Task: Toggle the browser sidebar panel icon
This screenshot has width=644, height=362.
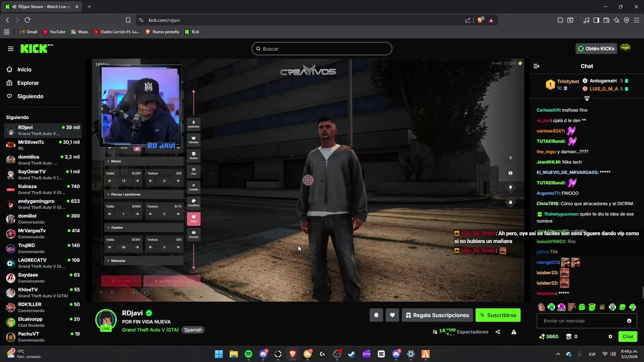Action: tap(596, 20)
